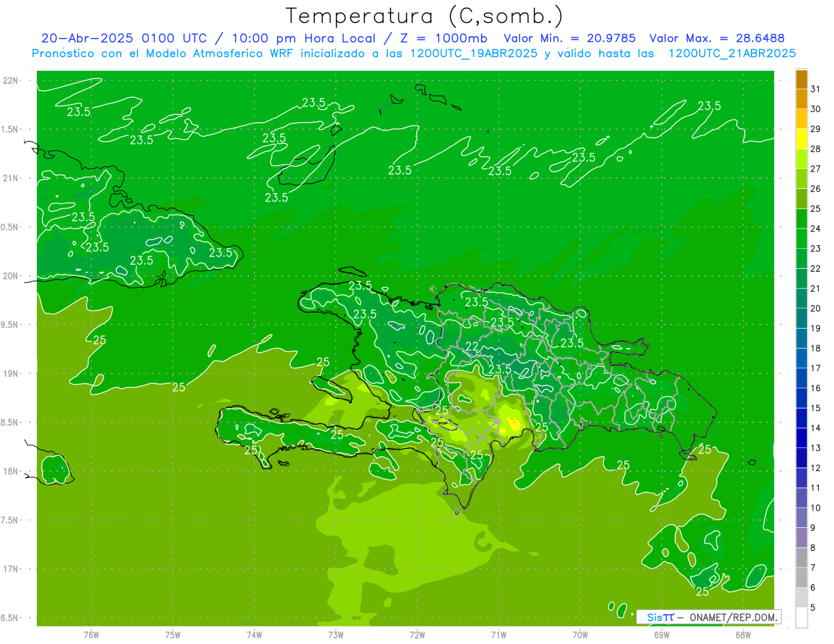Click the 75W longitude axis label
Viewport: 834px width, 644px height.
pyautogui.click(x=173, y=634)
